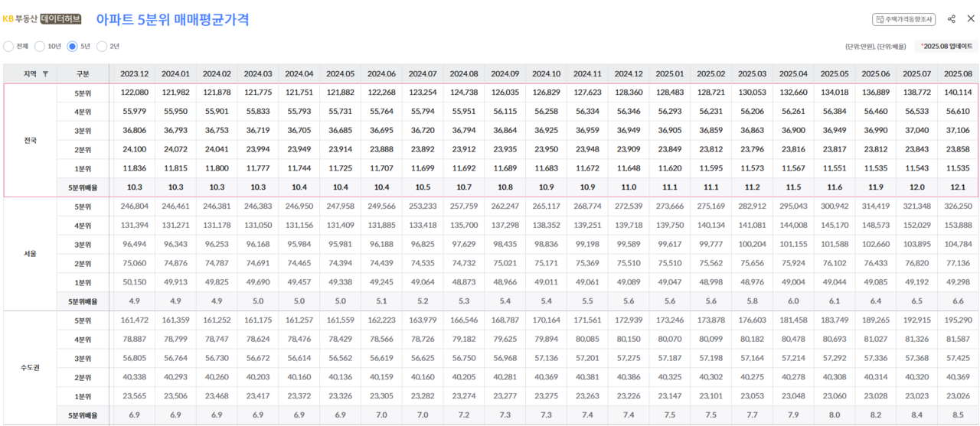Click the 2025.08 업데이트 label
This screenshot has width=980, height=426.
coord(946,46)
